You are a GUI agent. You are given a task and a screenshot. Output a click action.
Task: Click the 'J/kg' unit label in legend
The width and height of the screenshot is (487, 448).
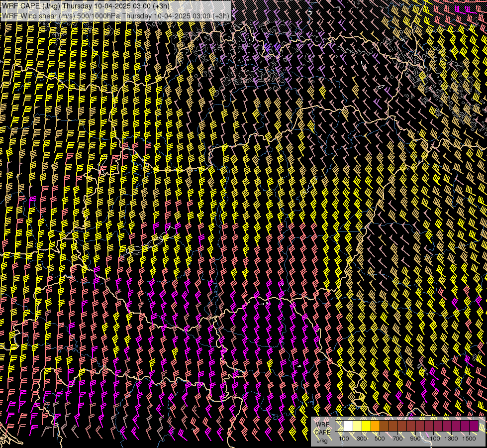(x=322, y=440)
